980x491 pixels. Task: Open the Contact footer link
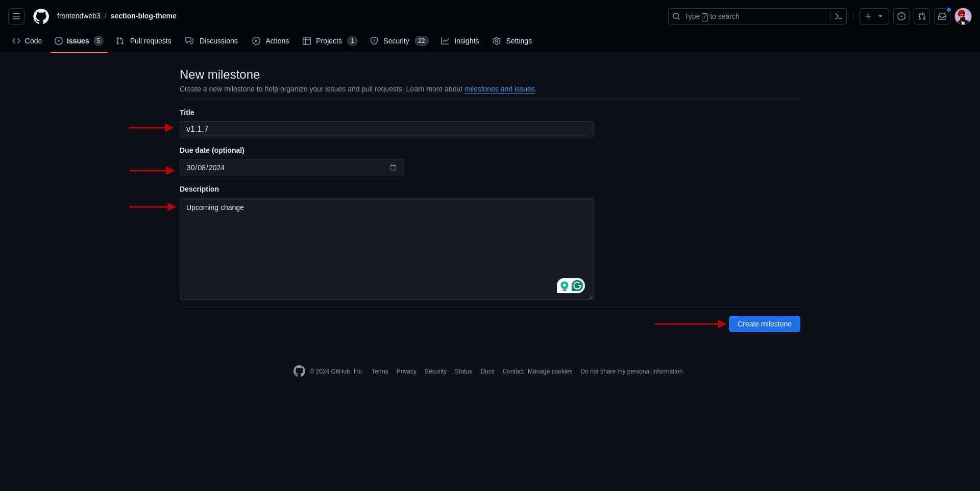pyautogui.click(x=513, y=371)
